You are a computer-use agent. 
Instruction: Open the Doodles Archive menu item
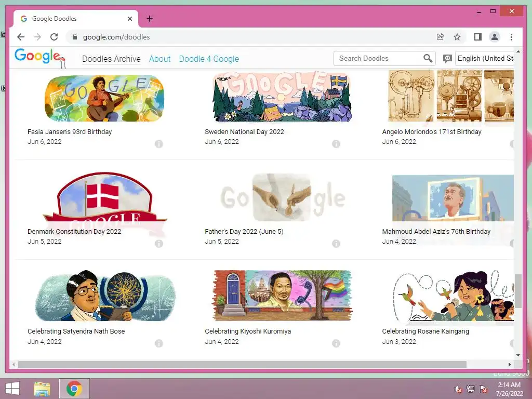pos(111,59)
